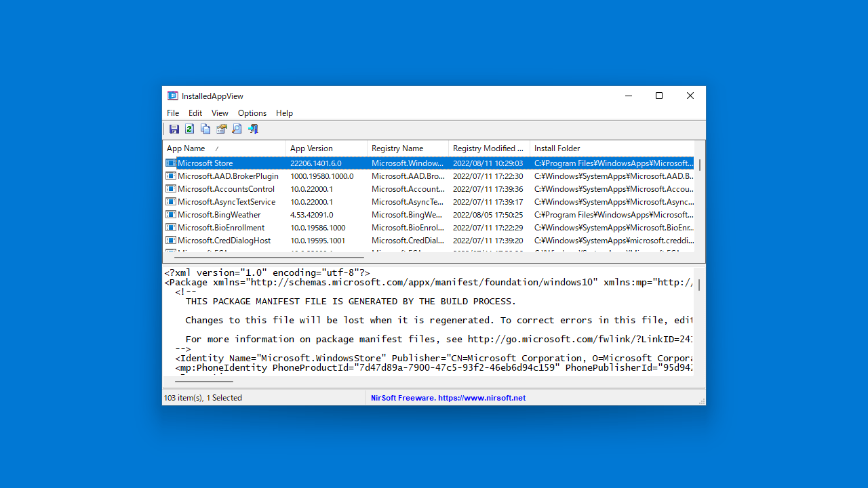Select the Microsoft.AAD.BrokerPlugin row
Image resolution: width=868 pixels, height=488 pixels.
click(429, 176)
